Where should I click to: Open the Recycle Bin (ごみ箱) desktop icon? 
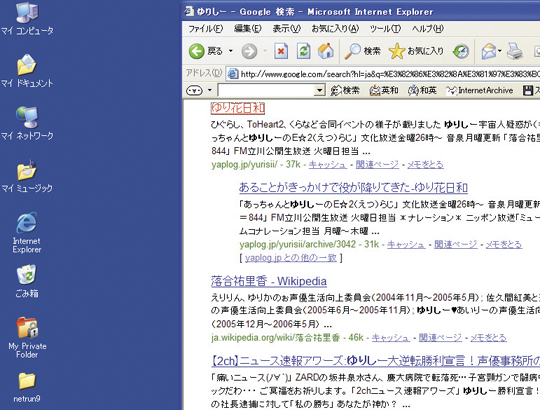[x=27, y=281]
